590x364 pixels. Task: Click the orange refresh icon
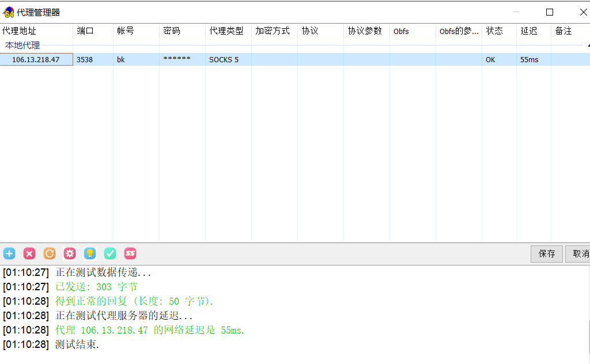[x=50, y=254]
